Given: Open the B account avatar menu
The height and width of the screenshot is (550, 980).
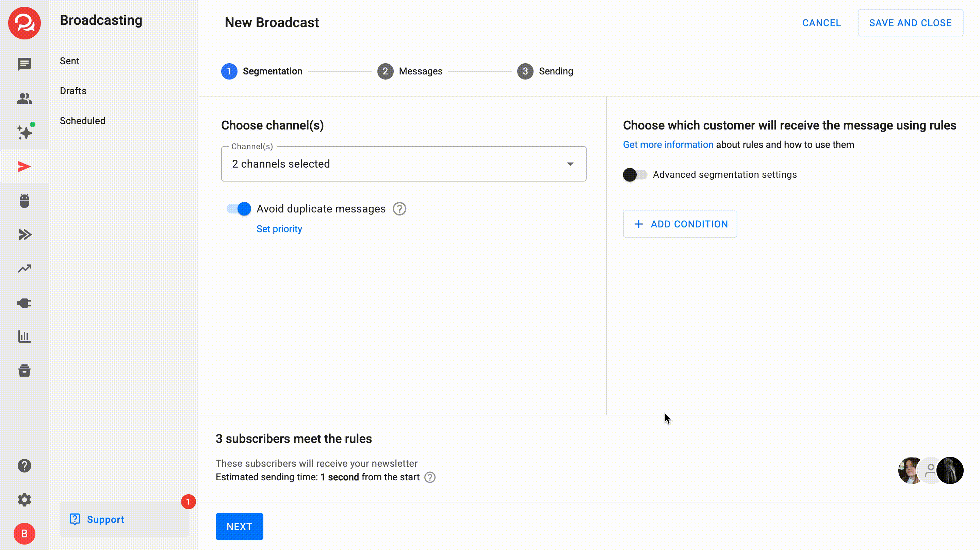Looking at the screenshot, I should click(x=24, y=534).
